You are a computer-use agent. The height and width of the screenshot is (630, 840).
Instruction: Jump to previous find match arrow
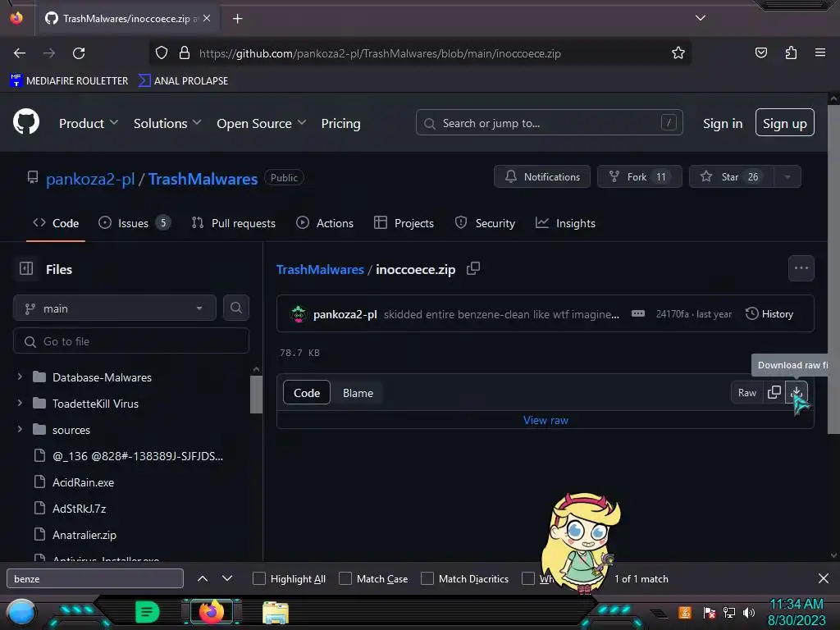(x=203, y=578)
